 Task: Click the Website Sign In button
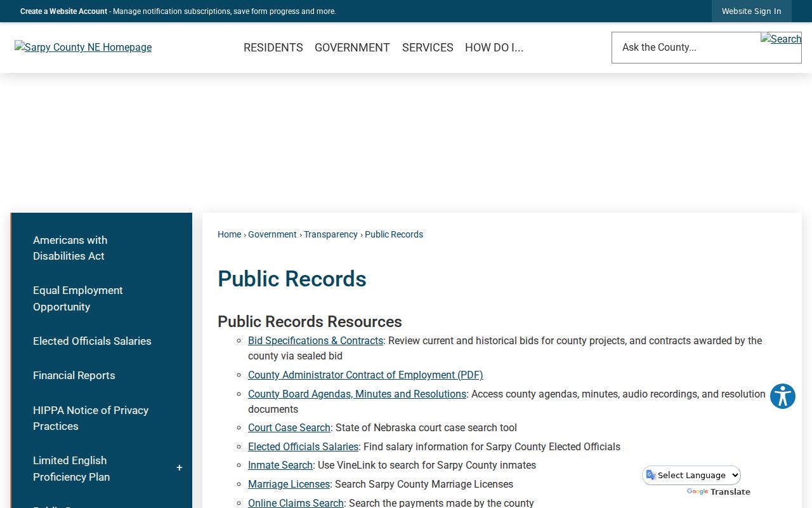[752, 11]
